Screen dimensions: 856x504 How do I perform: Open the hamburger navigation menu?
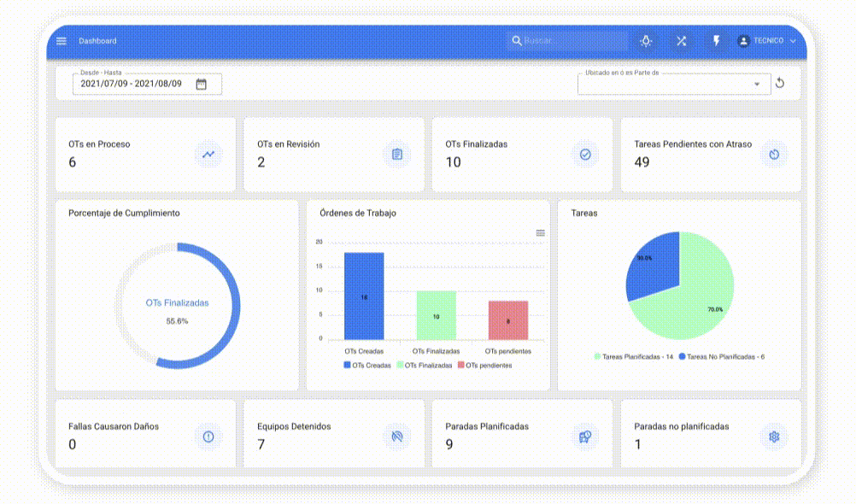(x=62, y=41)
